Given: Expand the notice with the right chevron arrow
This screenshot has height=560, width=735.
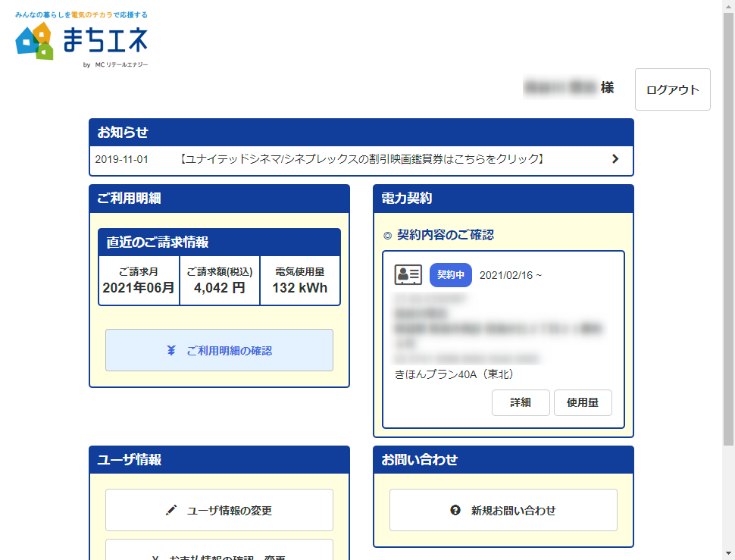Looking at the screenshot, I should coord(615,159).
